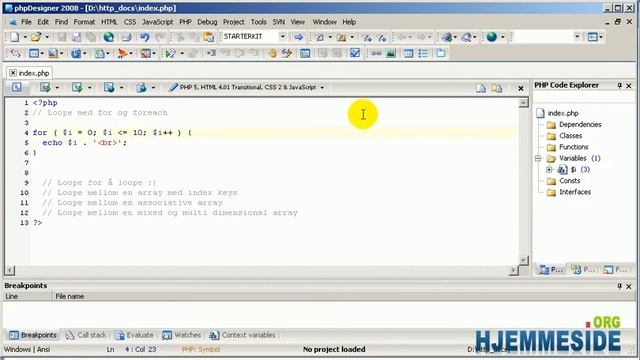Click the Line column header in Breakpoints
This screenshot has height=360, width=640.
point(27,297)
